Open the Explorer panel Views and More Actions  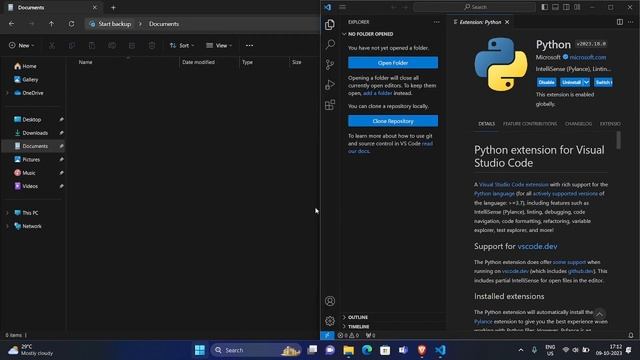[x=437, y=22]
